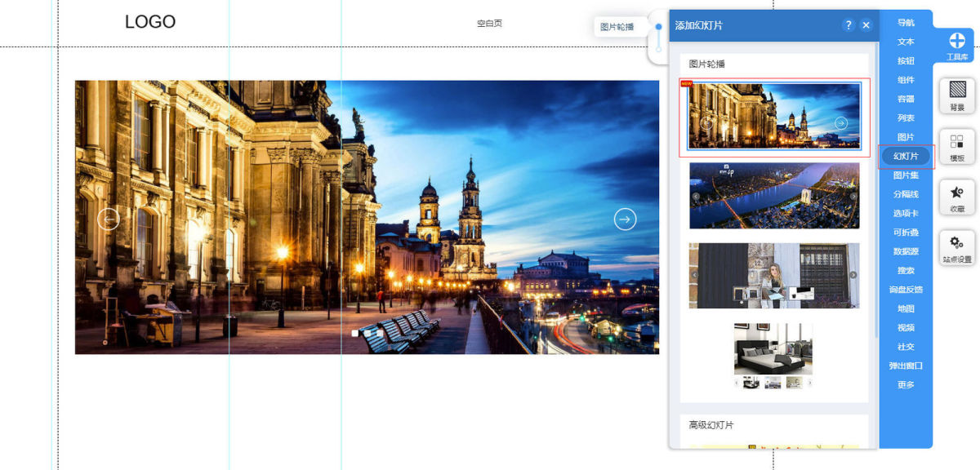Click 更多 at bottom of category list
This screenshot has width=980, height=470.
coord(906,384)
